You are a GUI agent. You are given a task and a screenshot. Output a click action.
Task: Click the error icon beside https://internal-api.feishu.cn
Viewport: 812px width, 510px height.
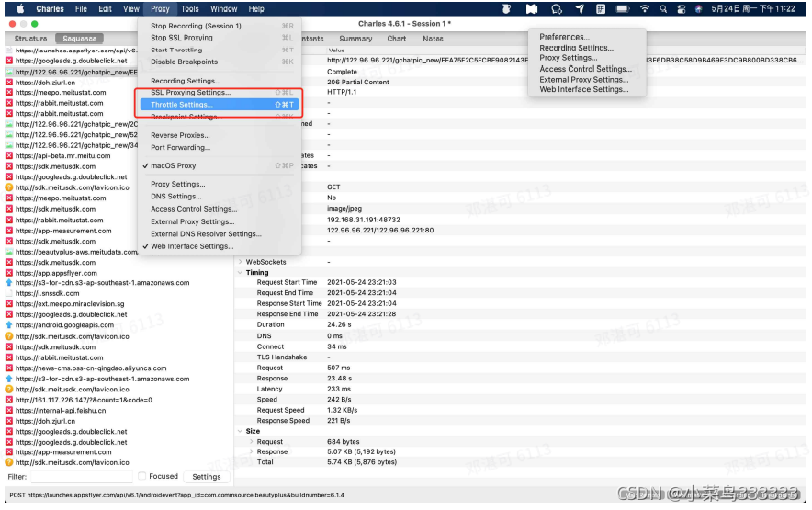(x=9, y=410)
